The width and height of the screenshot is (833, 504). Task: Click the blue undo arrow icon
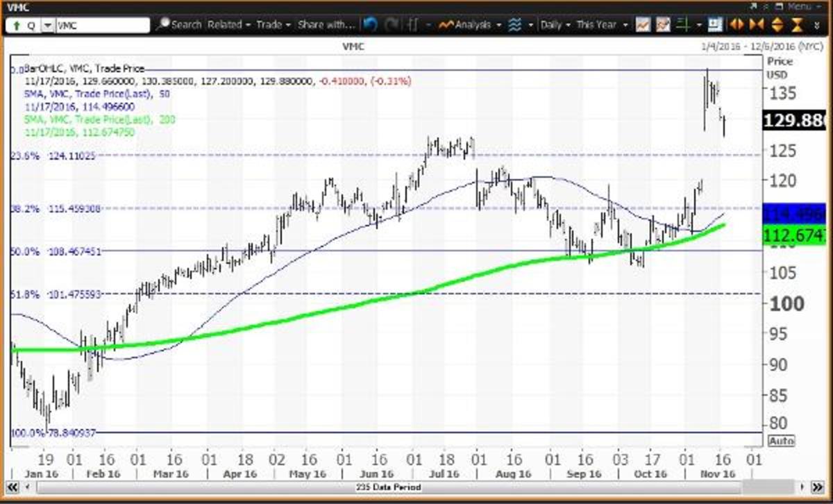[x=371, y=25]
